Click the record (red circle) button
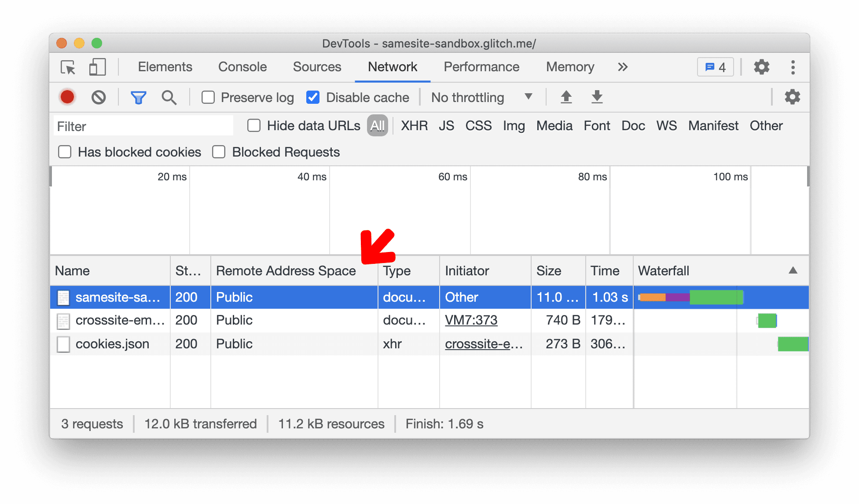 (68, 97)
